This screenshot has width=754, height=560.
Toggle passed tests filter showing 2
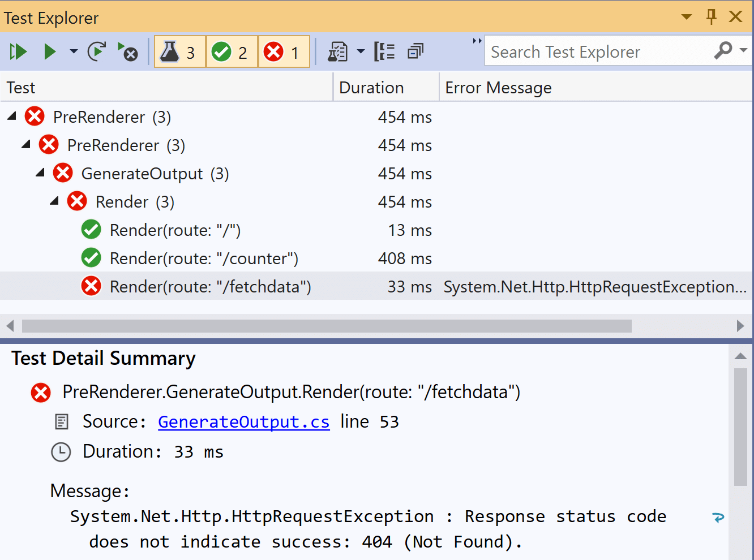coord(232,52)
